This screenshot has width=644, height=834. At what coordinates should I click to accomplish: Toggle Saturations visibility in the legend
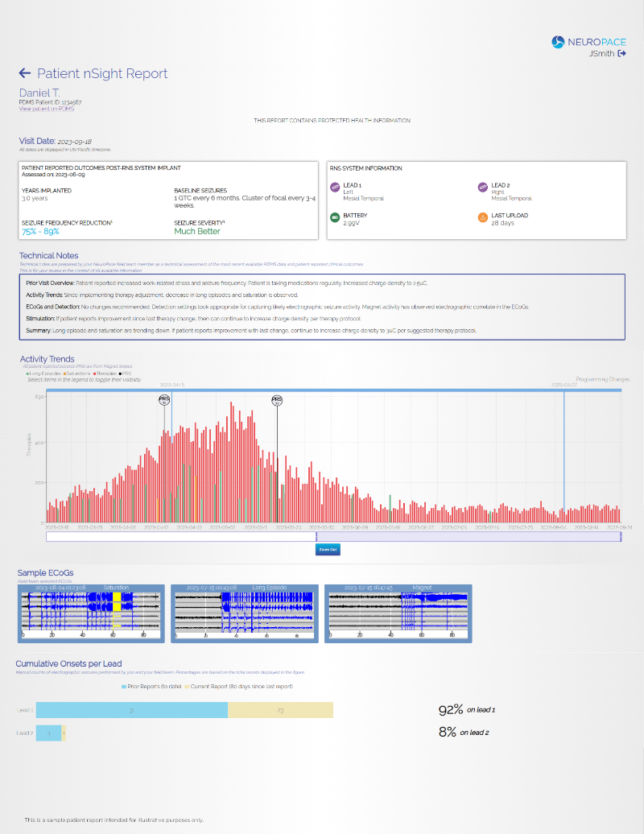coord(76,373)
